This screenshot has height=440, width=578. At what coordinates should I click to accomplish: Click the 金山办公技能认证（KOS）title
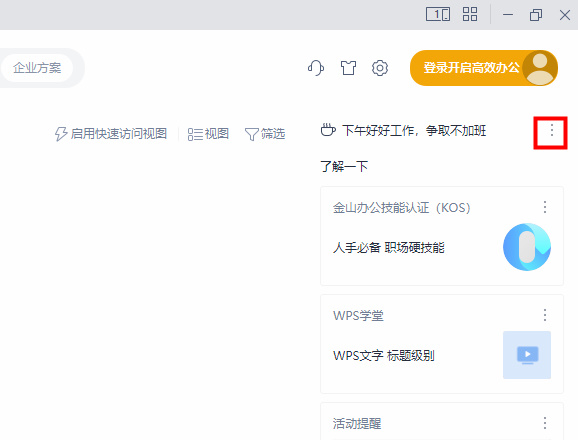(401, 207)
